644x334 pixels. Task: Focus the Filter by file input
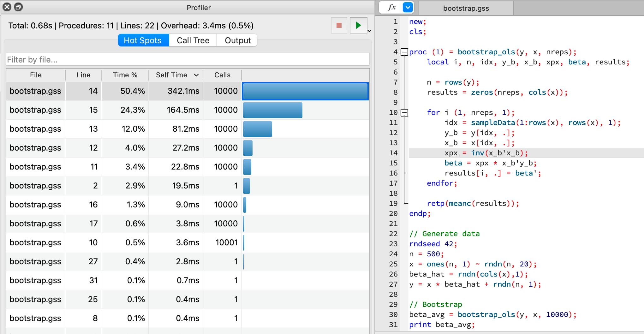pyautogui.click(x=188, y=60)
